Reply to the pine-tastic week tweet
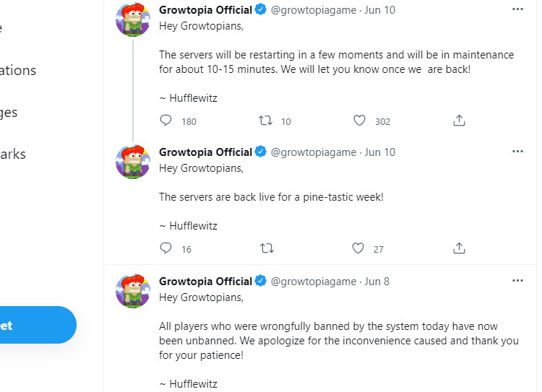The height and width of the screenshot is (392, 542). (166, 248)
